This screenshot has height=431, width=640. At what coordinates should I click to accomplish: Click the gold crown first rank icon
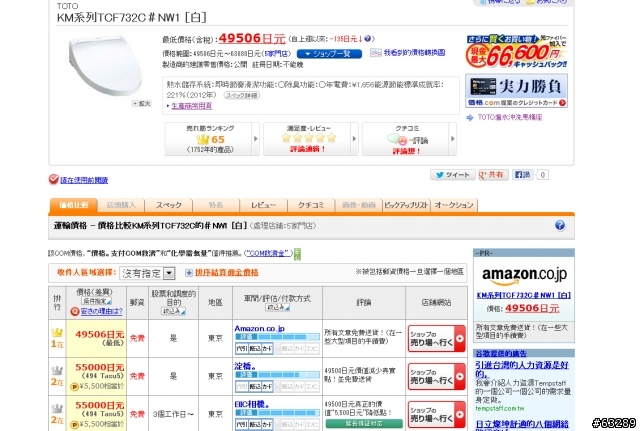tap(57, 333)
